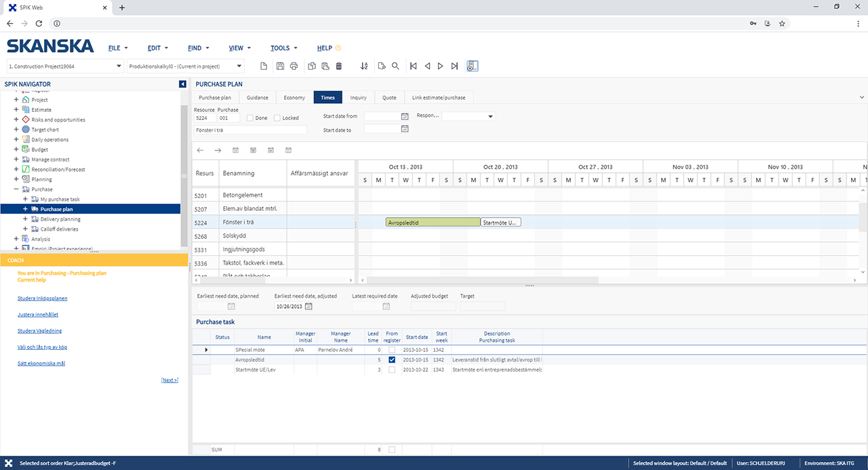Screen dimensions: 868x470
Task: Click the Save floppy disk icon
Action: point(280,66)
